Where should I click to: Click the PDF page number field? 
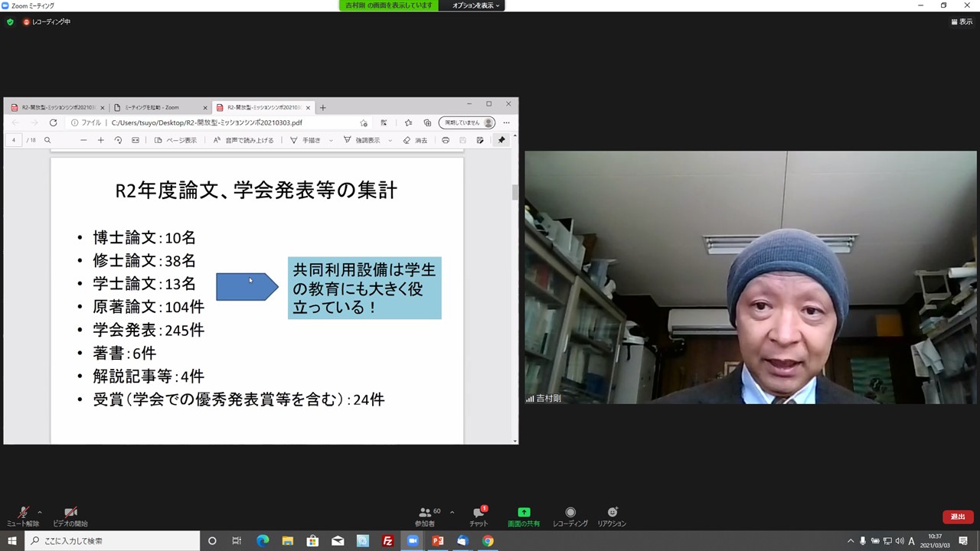click(x=14, y=140)
